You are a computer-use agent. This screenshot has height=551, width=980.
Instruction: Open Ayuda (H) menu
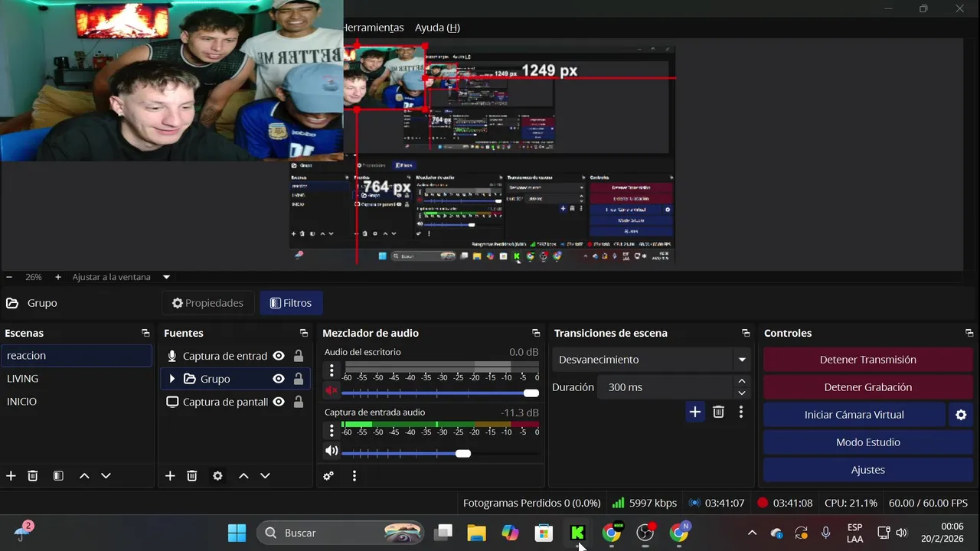tap(437, 28)
